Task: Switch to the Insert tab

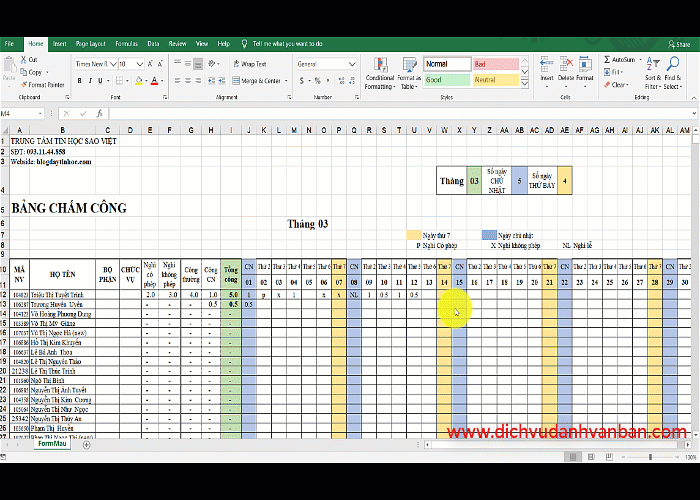Action: (x=59, y=44)
